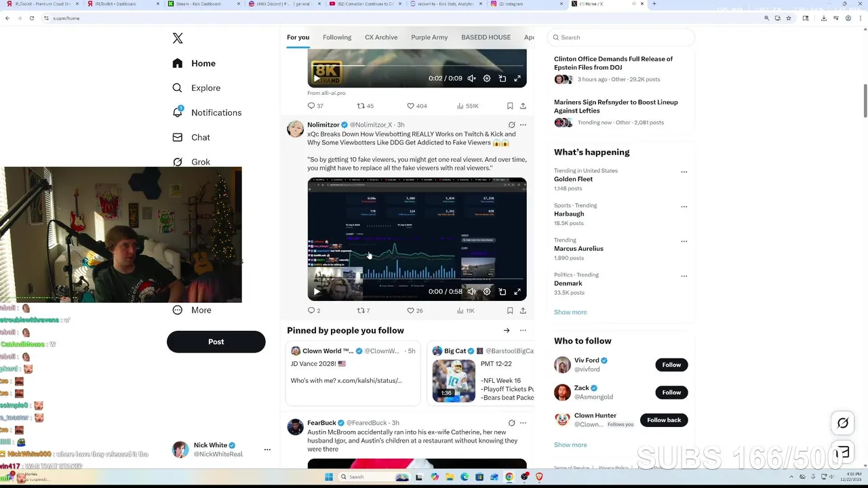Fullscreen the top 0:09 video

coord(517,79)
